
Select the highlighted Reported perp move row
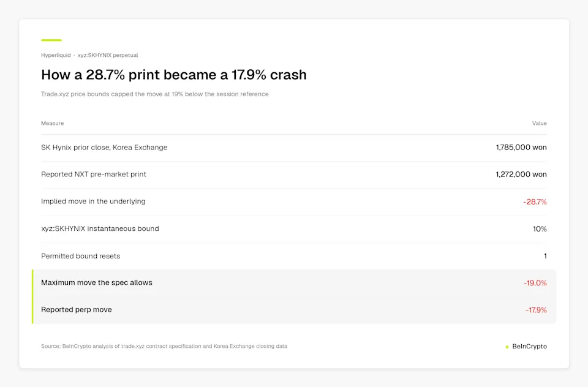294,310
